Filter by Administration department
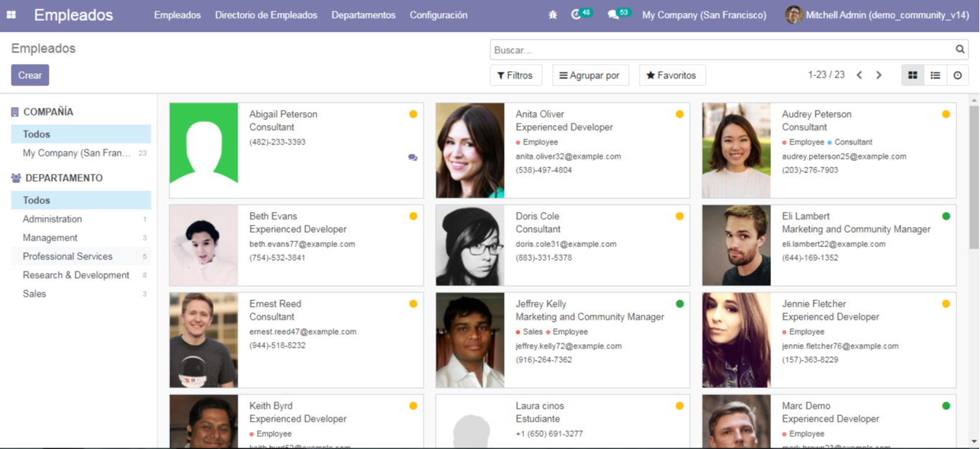Image resolution: width=980 pixels, height=449 pixels. pos(81,219)
